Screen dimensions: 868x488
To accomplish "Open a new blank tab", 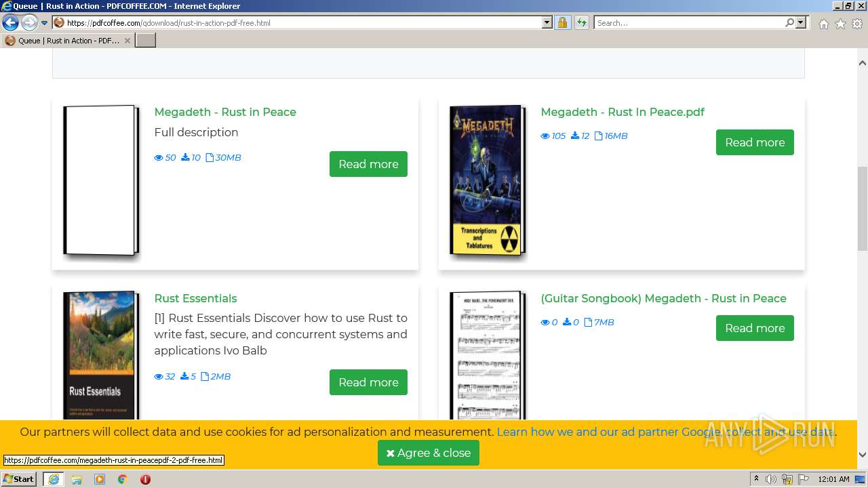I will coord(146,41).
